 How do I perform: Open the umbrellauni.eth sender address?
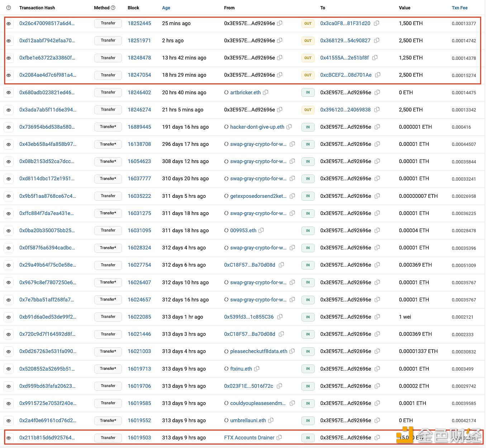pos(248,420)
